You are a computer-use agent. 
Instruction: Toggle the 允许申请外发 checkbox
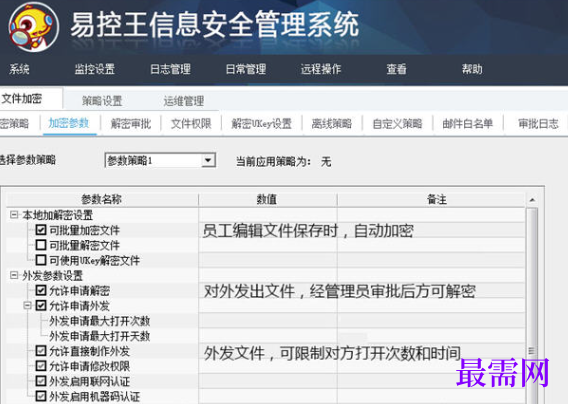pos(41,305)
